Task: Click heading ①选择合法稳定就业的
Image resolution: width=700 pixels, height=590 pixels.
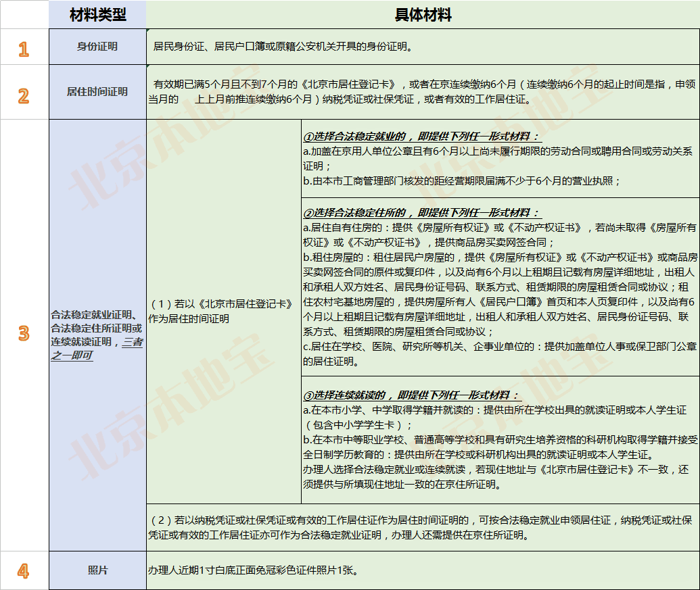Action: coord(422,137)
